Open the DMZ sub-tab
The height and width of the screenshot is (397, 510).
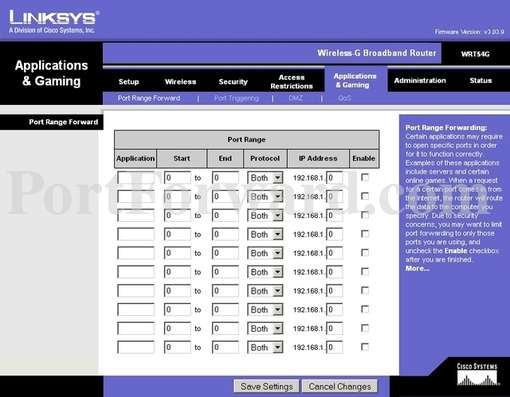pyautogui.click(x=296, y=98)
